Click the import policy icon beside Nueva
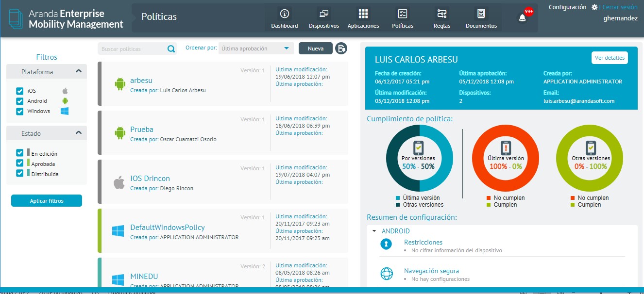Image resolution: width=644 pixels, height=294 pixels. 341,49
